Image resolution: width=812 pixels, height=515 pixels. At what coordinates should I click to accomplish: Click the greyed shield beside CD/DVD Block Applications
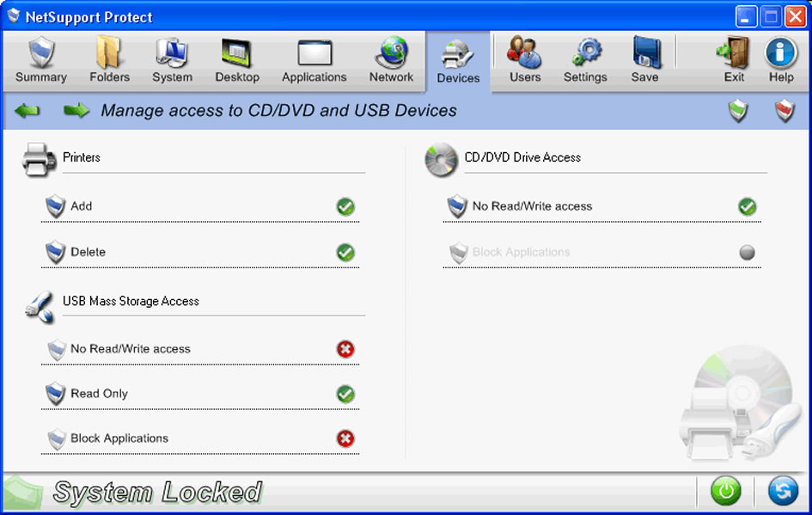pos(458,253)
